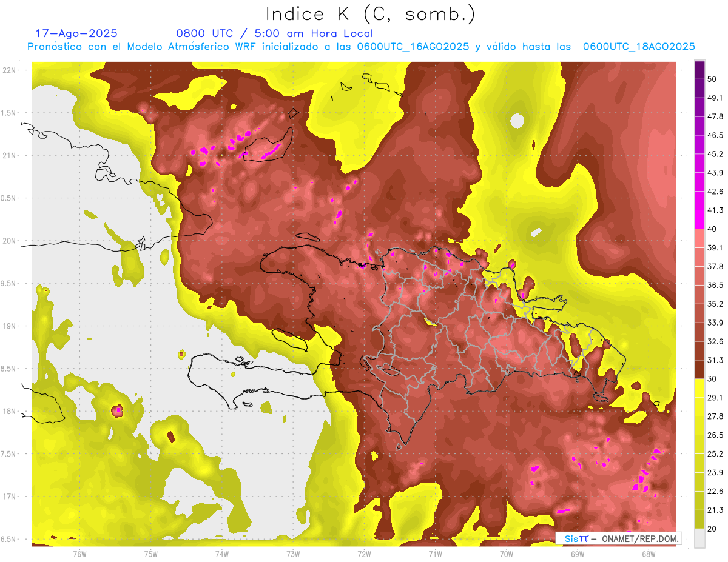Click the '41.3' colorbar value
728x562 pixels.
pos(715,210)
